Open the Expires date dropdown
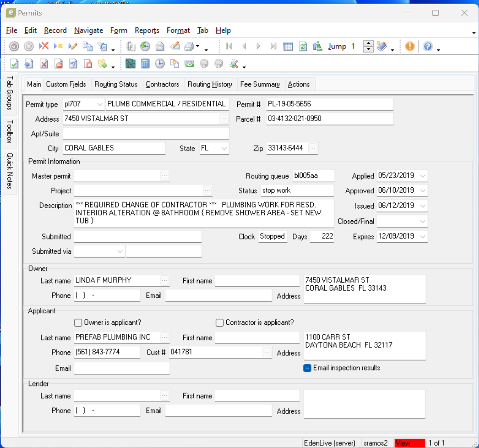 point(423,237)
